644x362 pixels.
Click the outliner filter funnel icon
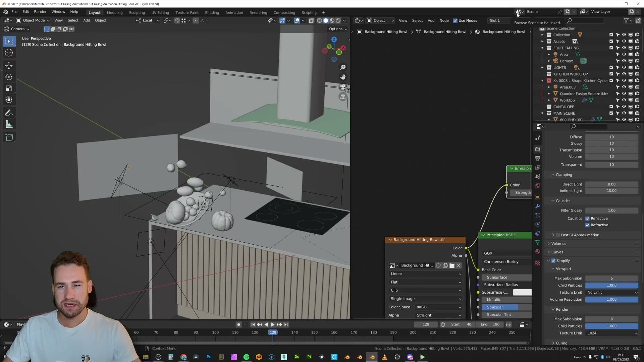tap(626, 20)
